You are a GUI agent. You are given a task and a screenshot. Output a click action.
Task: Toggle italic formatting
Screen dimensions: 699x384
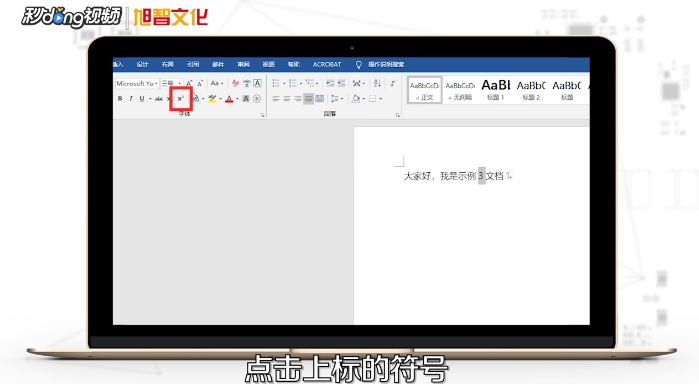pos(131,99)
